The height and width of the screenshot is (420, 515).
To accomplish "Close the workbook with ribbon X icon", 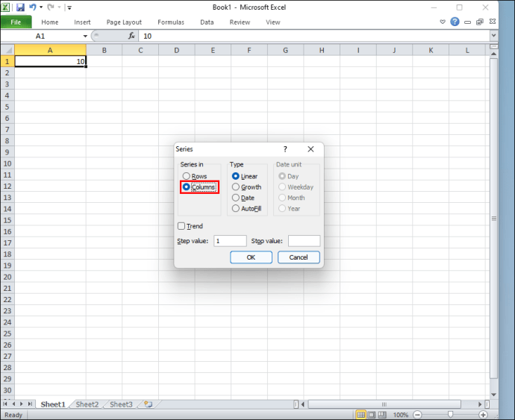I will (x=493, y=22).
